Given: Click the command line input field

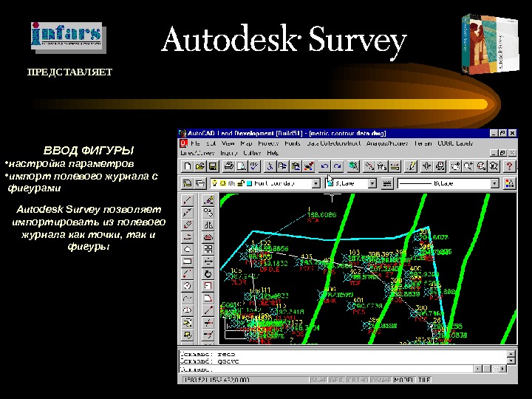Looking at the screenshot, I should pyautogui.click(x=326, y=369).
